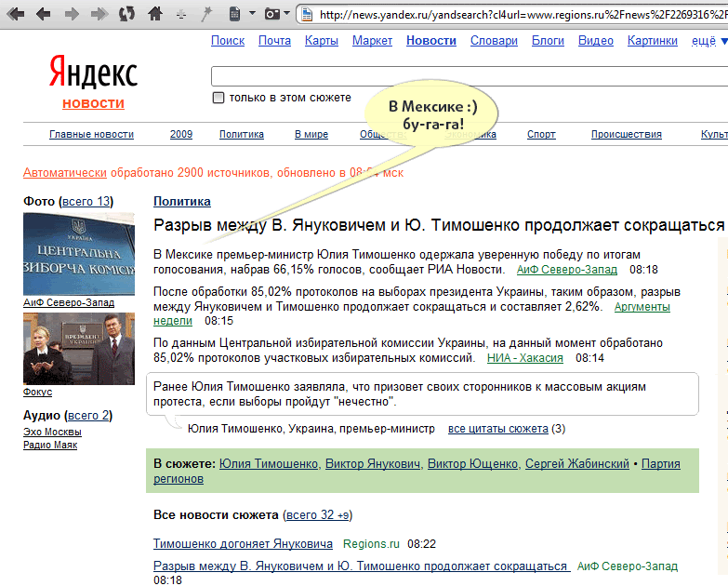Click the camera snapshot toolbar icon
Viewport: 728px width, 586px height.
click(272, 14)
